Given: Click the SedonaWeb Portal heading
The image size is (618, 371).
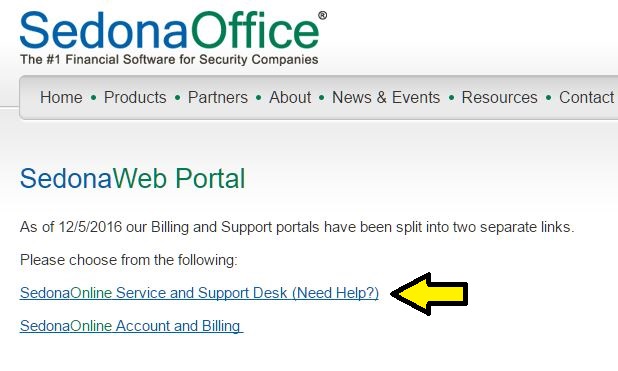Looking at the screenshot, I should pos(132,179).
